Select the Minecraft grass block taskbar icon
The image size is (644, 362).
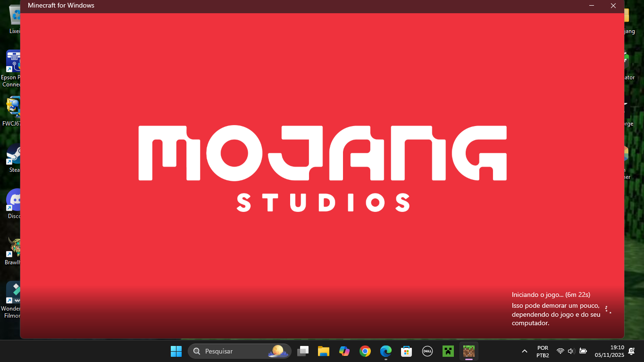[468, 351]
